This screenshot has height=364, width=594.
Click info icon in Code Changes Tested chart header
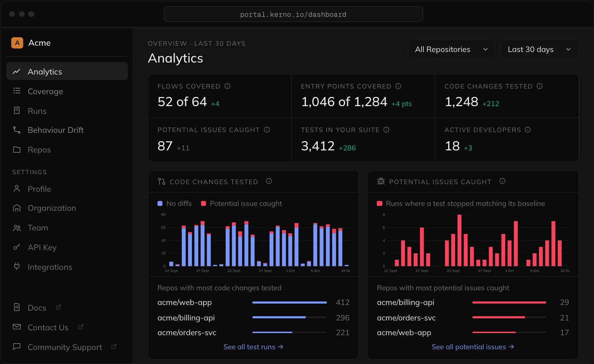click(x=269, y=181)
